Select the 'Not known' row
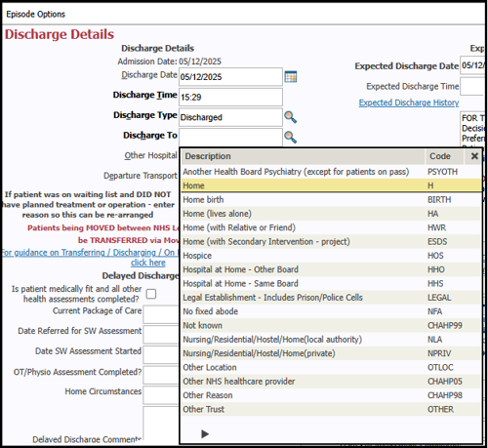The width and height of the screenshot is (488, 448). coord(331,326)
